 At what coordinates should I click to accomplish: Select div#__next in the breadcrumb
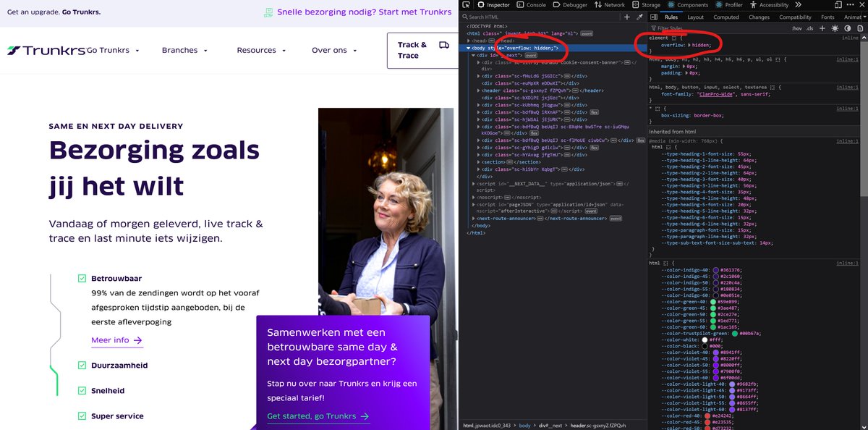tap(551, 426)
